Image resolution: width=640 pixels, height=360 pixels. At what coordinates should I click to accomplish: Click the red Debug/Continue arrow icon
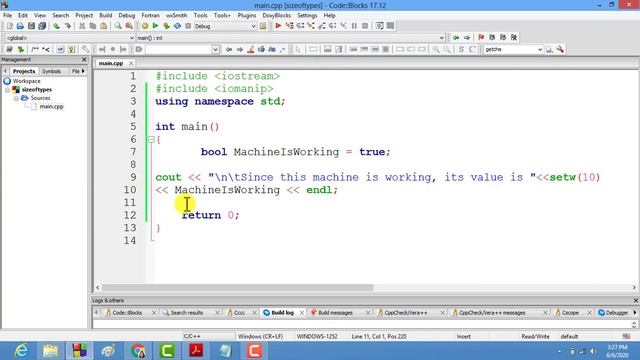(x=278, y=26)
